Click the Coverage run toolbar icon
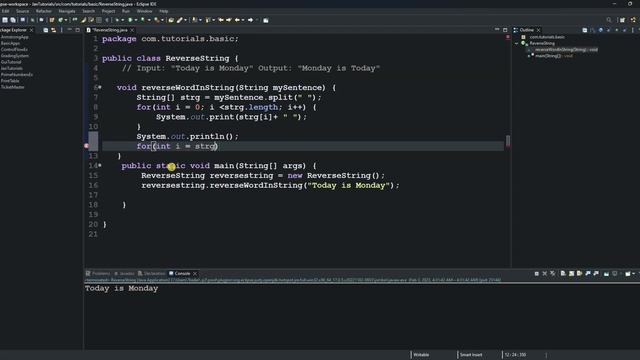The width and height of the screenshot is (640, 360). 142,20
